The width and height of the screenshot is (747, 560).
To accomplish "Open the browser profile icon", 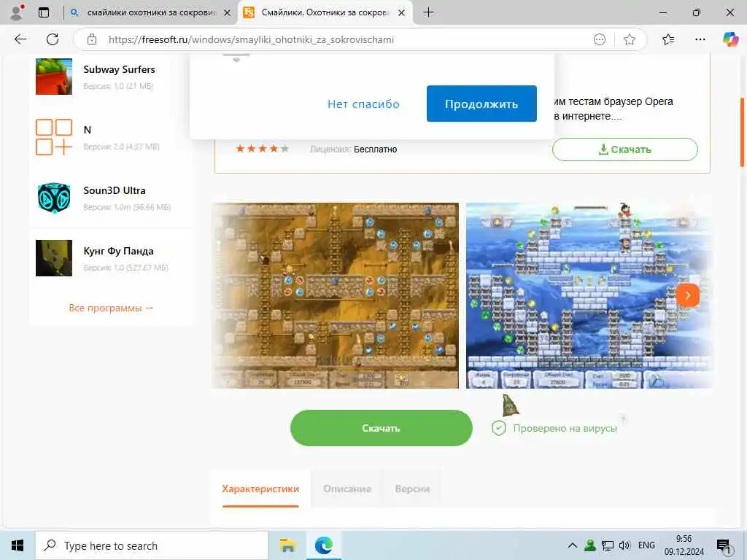I will (17, 12).
